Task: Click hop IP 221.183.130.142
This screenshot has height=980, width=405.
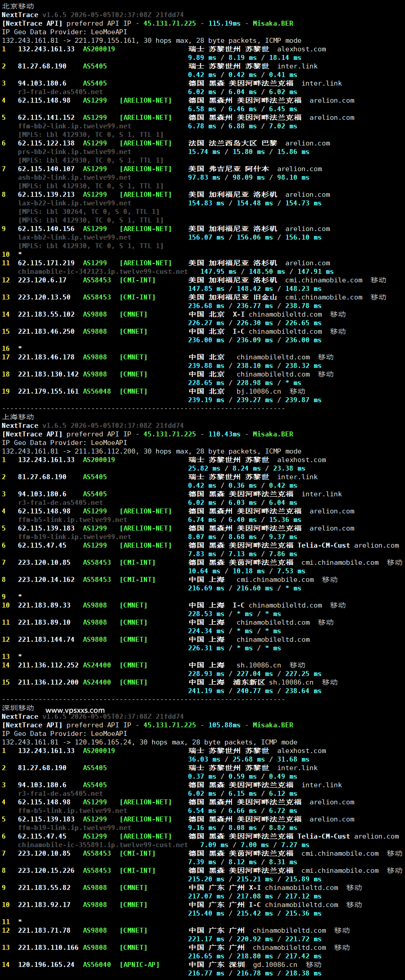Action: 48,374
